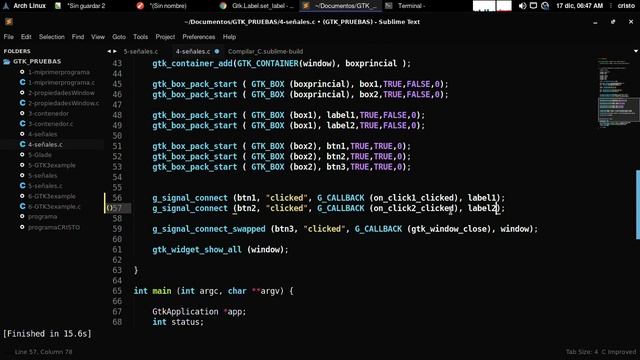Open 1-miprimerprograma file in sidebar
Image resolution: width=640 pixels, height=360 pixels.
pos(59,72)
